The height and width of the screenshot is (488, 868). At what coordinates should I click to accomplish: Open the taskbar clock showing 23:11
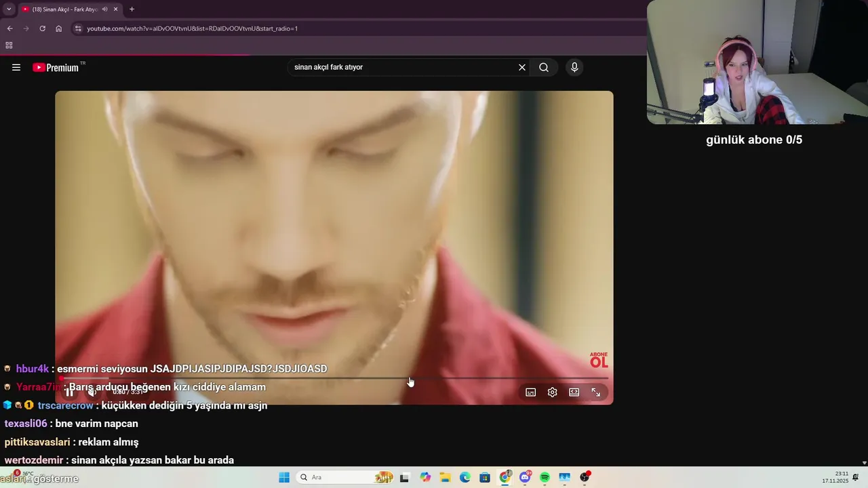(835, 477)
